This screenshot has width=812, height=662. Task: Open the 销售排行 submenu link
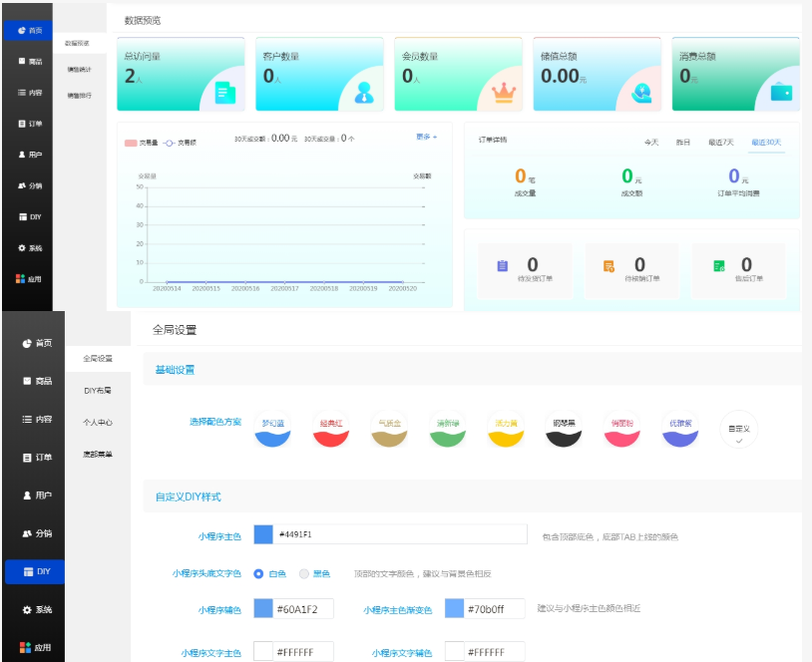pos(79,95)
